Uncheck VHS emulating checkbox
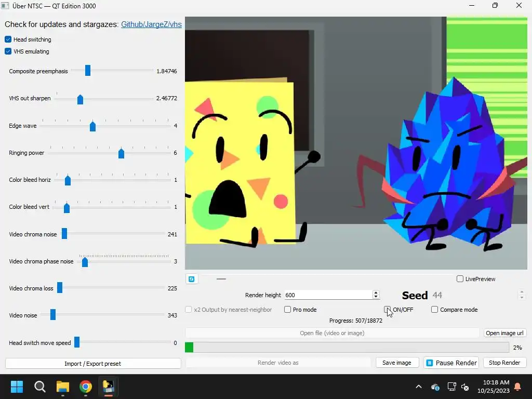Screen dimensions: 532x399 (x=8, y=51)
